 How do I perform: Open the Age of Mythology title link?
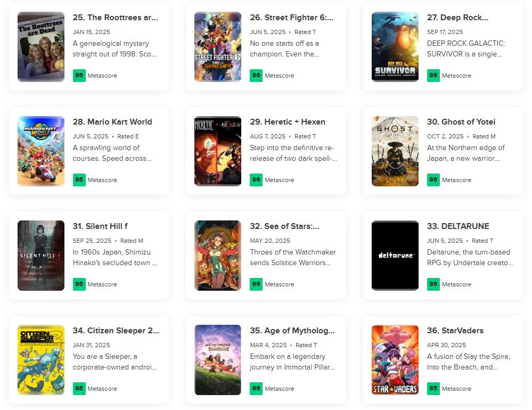coord(292,331)
